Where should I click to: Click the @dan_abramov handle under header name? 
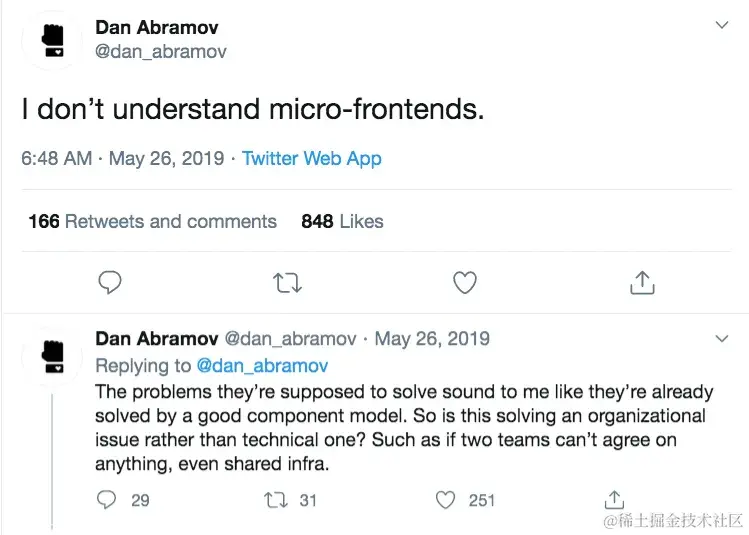point(160,51)
